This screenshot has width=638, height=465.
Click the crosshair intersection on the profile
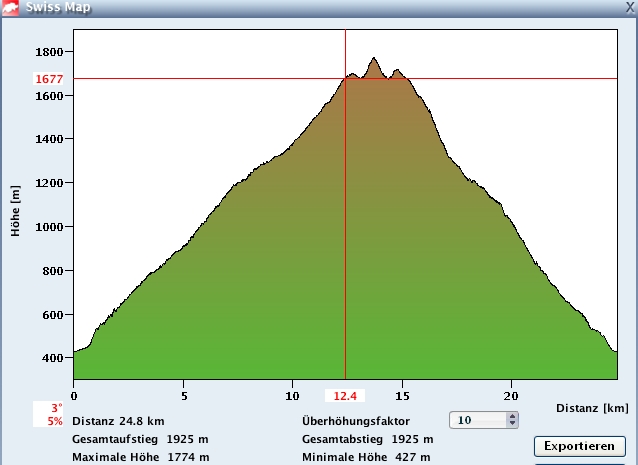point(345,78)
